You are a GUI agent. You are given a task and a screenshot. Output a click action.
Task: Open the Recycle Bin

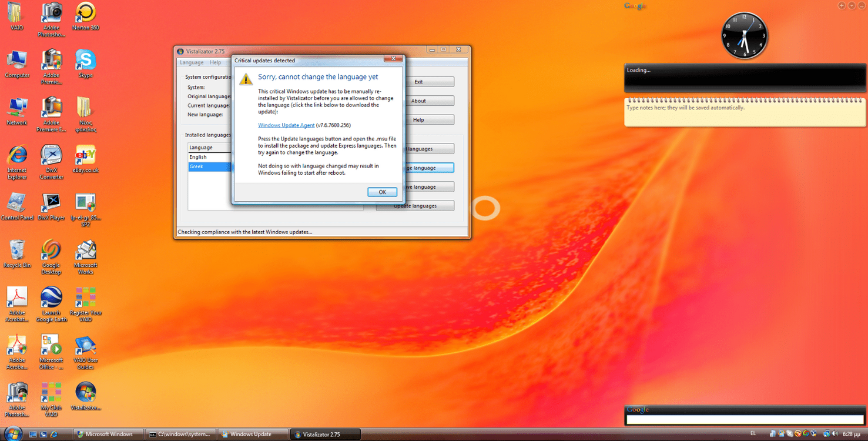17,255
